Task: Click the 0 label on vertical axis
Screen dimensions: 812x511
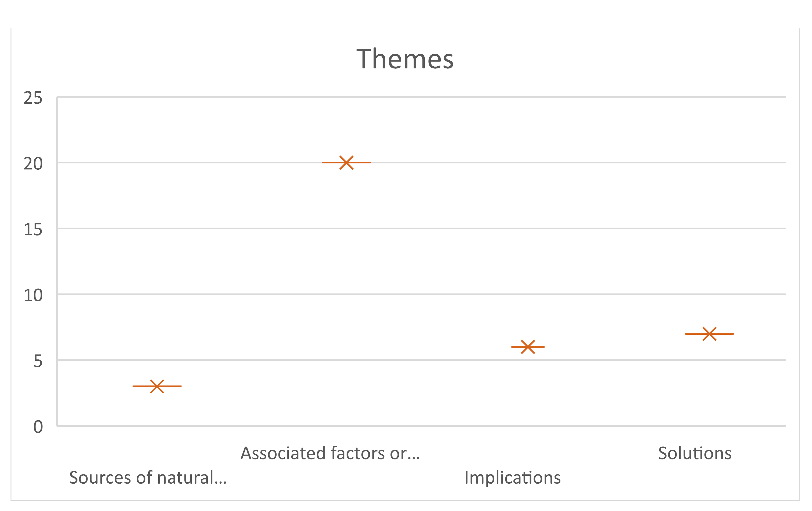Action: [x=38, y=427]
